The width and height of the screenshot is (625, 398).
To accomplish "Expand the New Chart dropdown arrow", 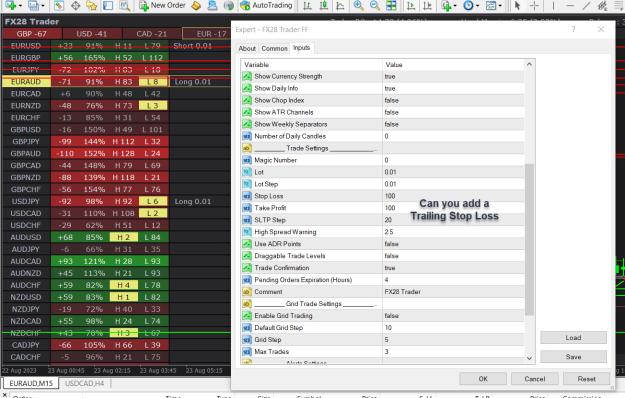I will coord(20,6).
